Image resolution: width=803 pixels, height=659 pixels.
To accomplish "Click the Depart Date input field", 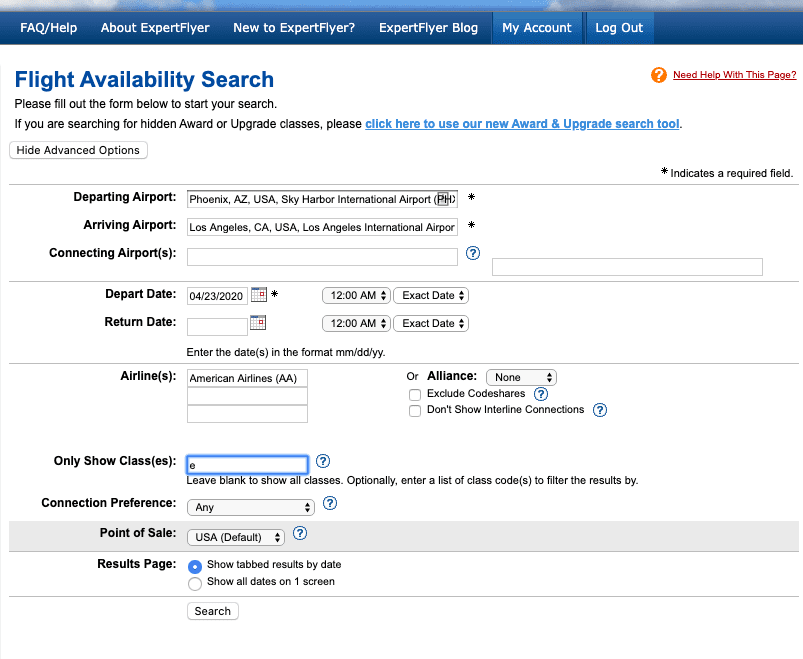I will (x=217, y=296).
